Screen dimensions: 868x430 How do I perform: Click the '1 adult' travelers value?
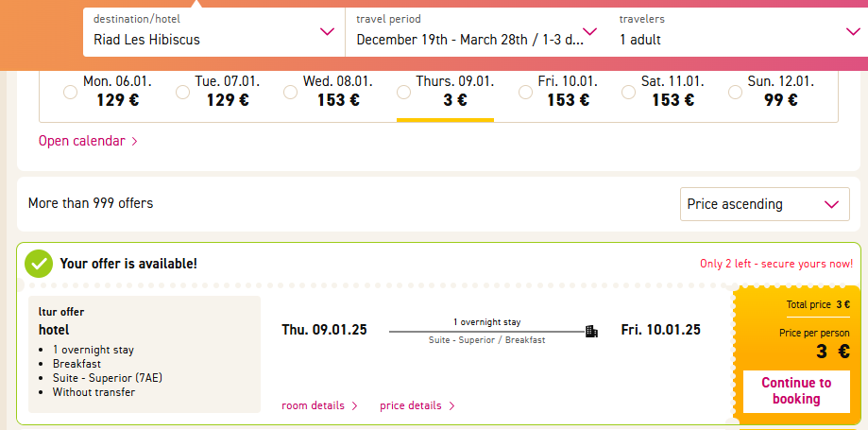[x=640, y=40]
